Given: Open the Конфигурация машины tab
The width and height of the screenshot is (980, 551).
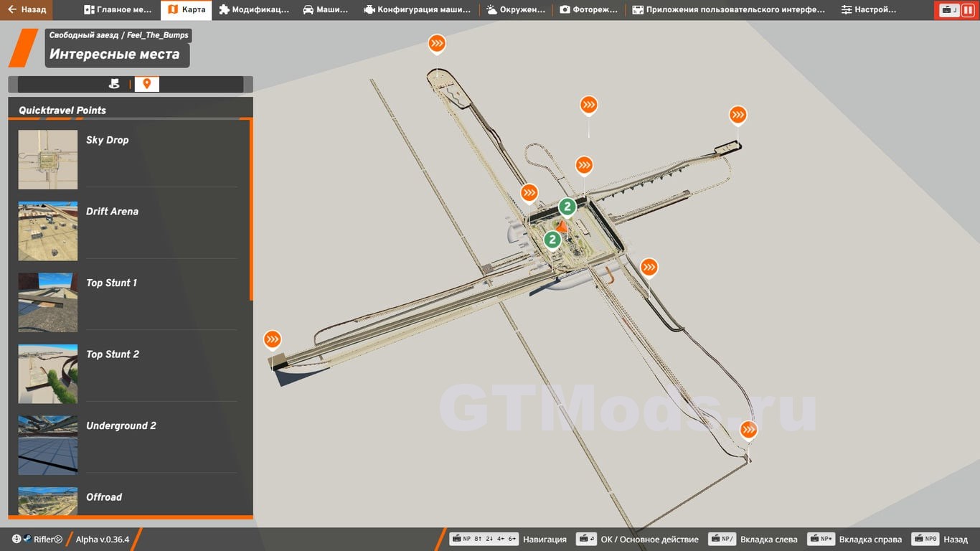Looking at the screenshot, I should point(417,10).
